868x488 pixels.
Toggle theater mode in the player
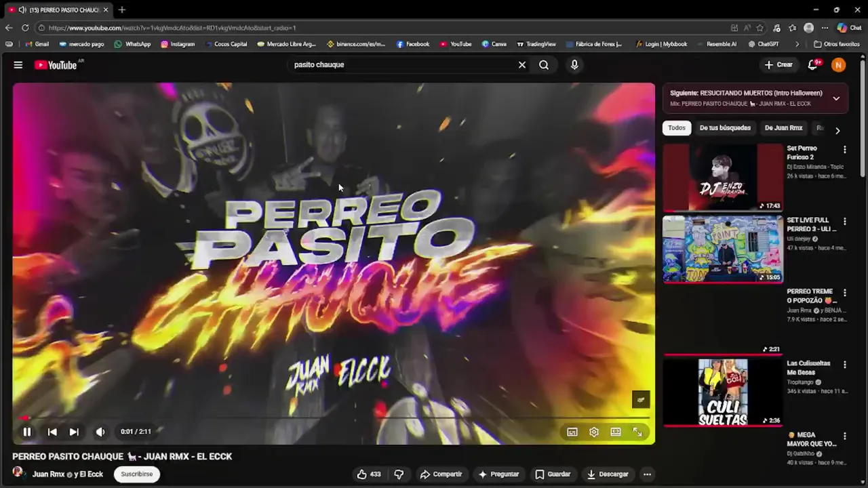pos(616,432)
